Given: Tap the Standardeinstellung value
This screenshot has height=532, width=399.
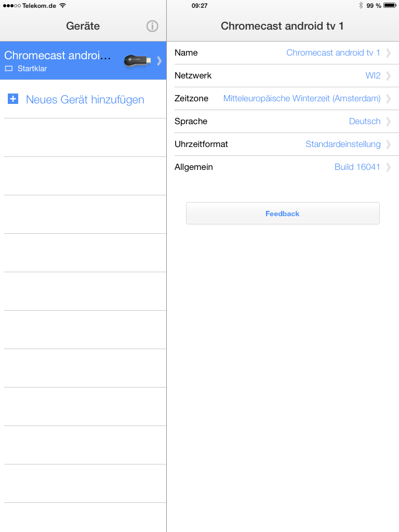Looking at the screenshot, I should pos(343,144).
